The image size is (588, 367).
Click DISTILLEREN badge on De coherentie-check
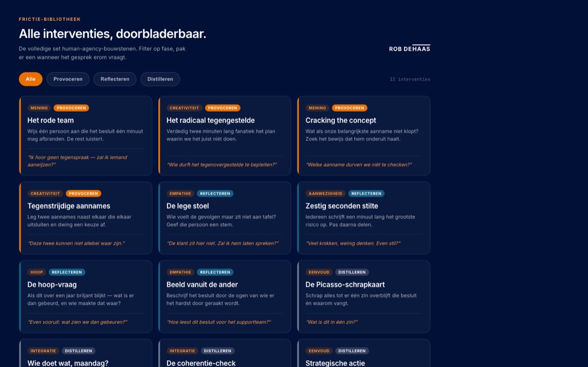[218, 351]
